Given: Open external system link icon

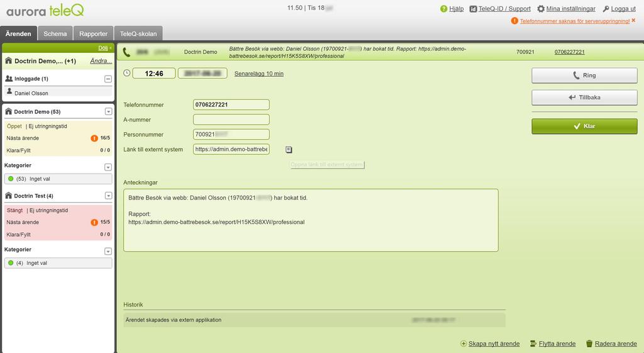Looking at the screenshot, I should pyautogui.click(x=289, y=150).
